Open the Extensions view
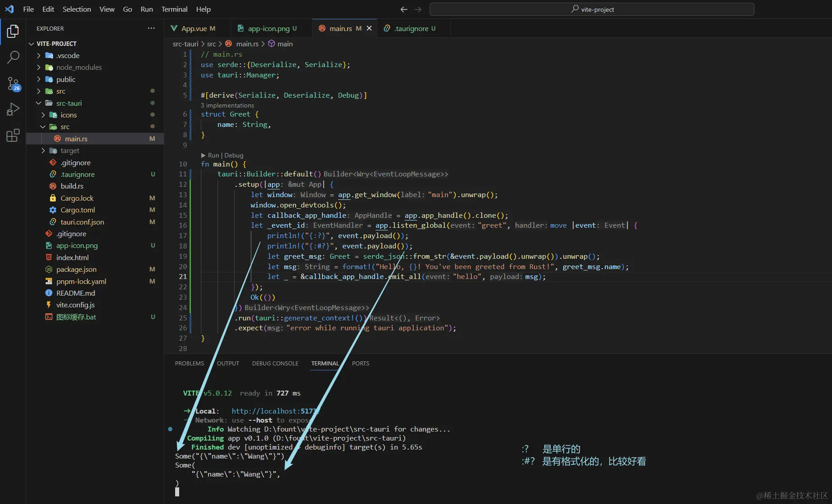This screenshot has width=832, height=504. click(13, 135)
